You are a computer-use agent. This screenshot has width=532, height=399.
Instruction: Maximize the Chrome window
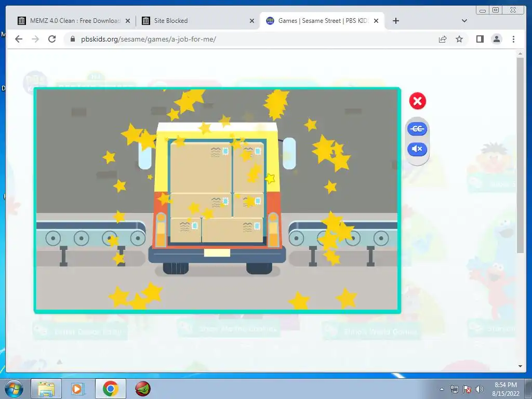(495, 10)
